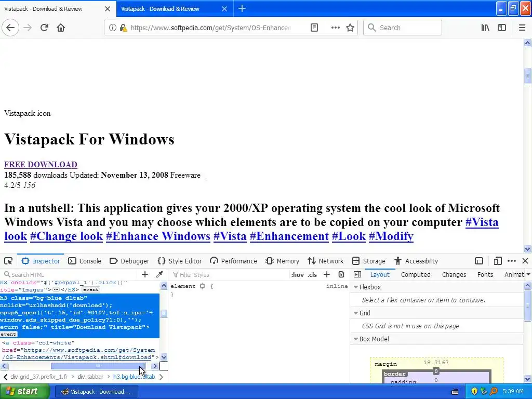Open the #Enhancement hashtag link
The height and width of the screenshot is (399, 532).
pyautogui.click(x=289, y=236)
